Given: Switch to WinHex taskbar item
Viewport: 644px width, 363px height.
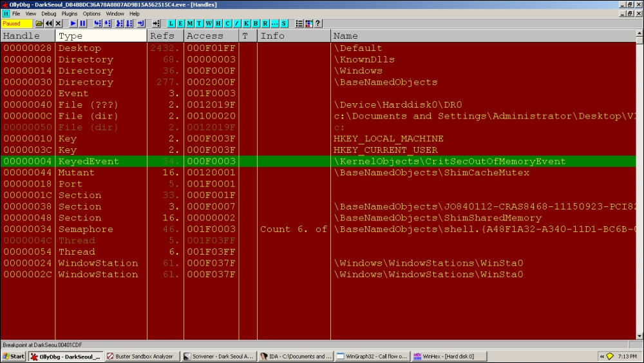Looking at the screenshot, I should tap(450, 357).
